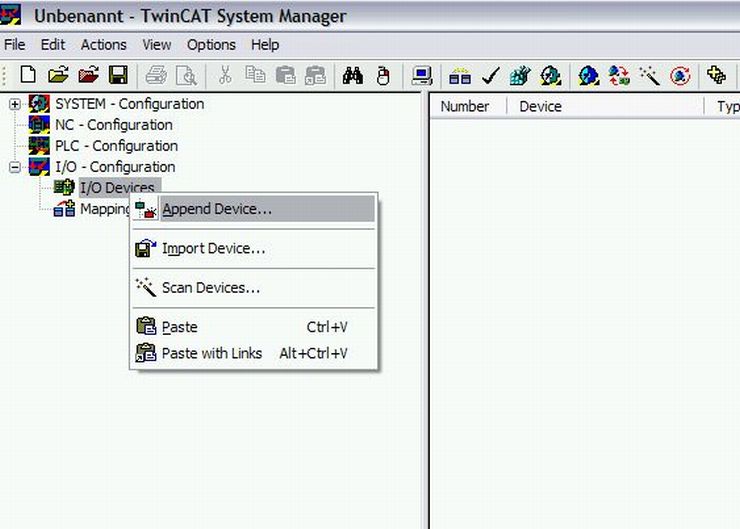740x529 pixels.
Task: Click the Print Preview magnifier icon
Action: (186, 75)
